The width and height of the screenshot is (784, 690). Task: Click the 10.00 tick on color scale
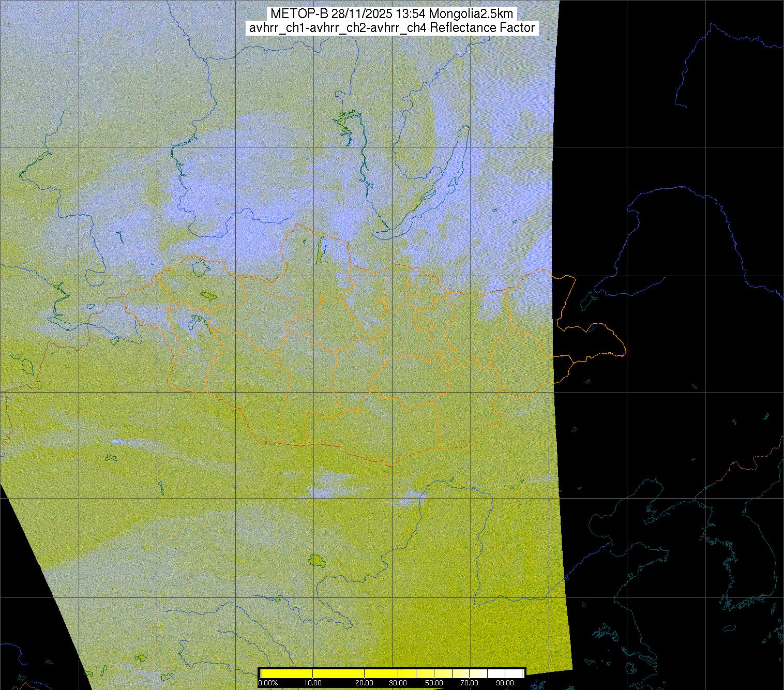313,683
